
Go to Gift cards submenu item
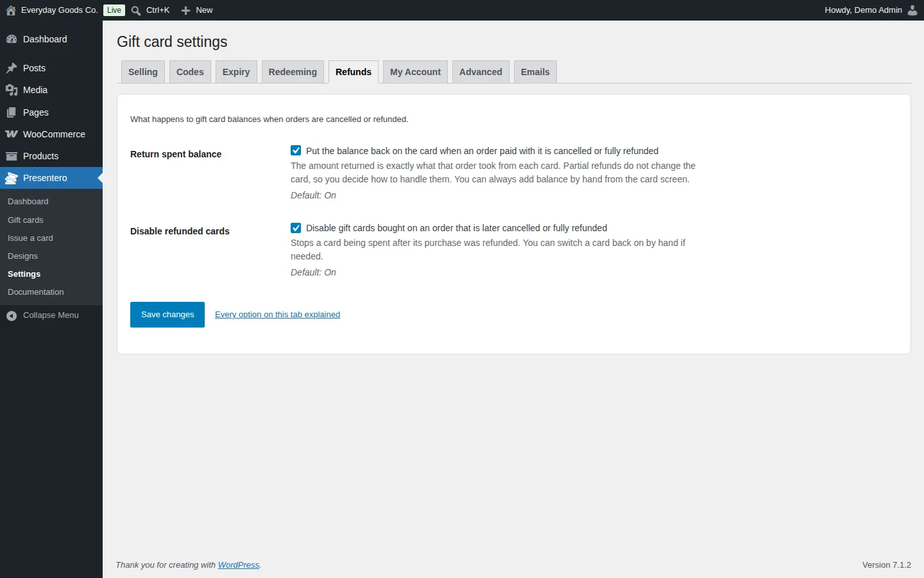tap(26, 220)
